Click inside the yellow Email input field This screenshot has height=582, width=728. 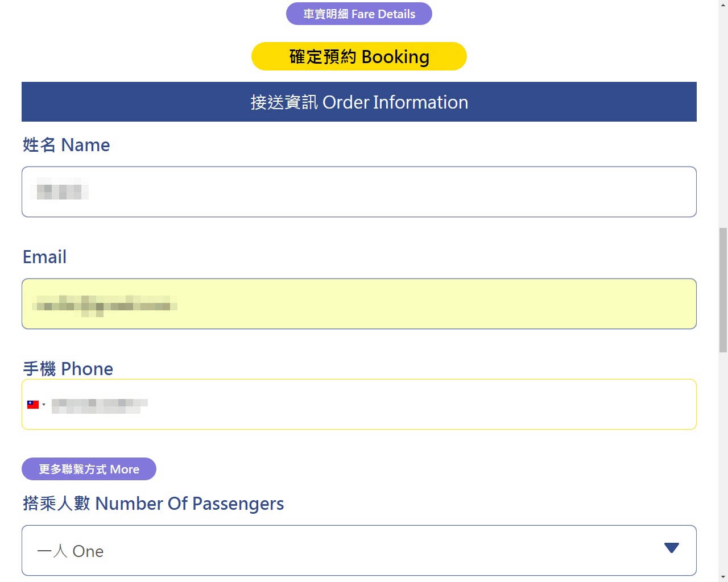(x=358, y=304)
